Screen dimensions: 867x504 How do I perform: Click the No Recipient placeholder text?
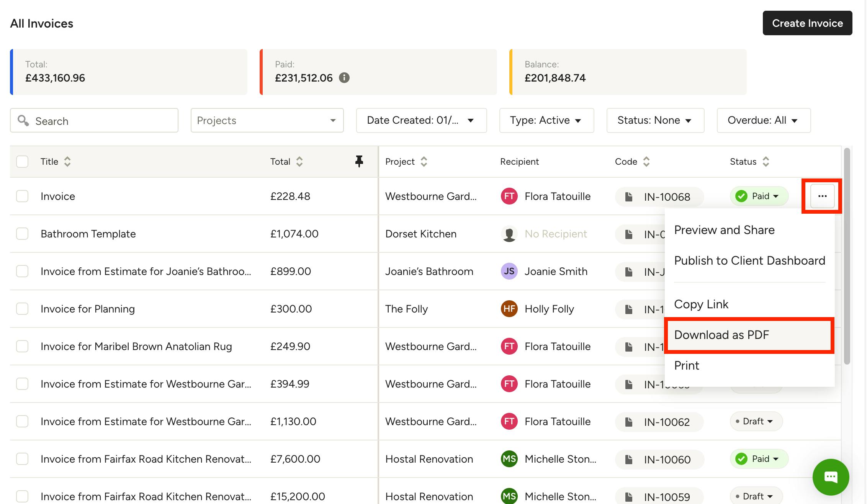556,234
